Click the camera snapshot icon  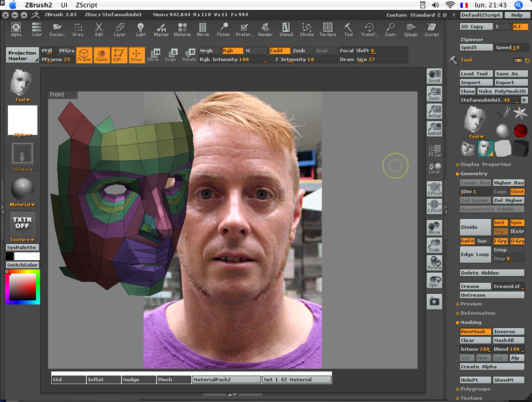click(434, 301)
